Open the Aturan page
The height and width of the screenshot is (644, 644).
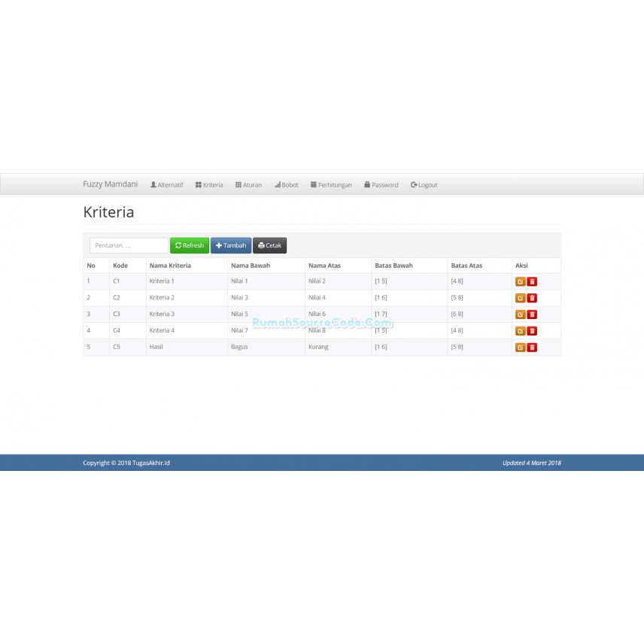[x=248, y=185]
